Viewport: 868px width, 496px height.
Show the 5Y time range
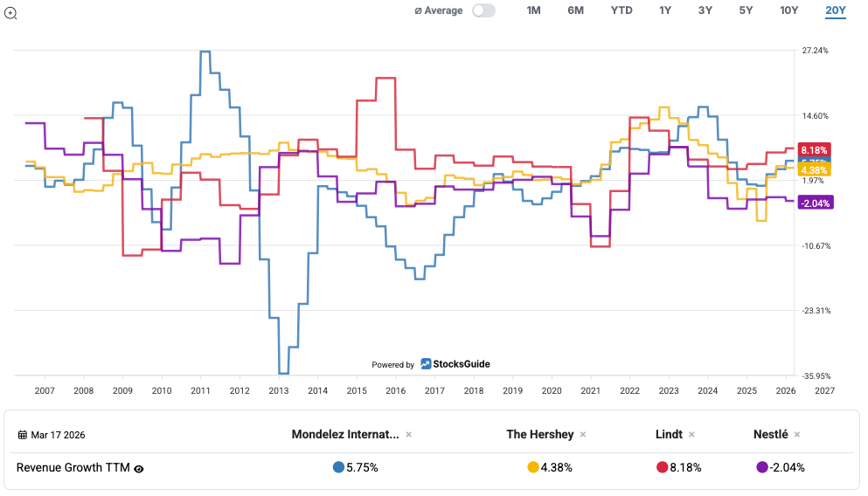click(746, 10)
